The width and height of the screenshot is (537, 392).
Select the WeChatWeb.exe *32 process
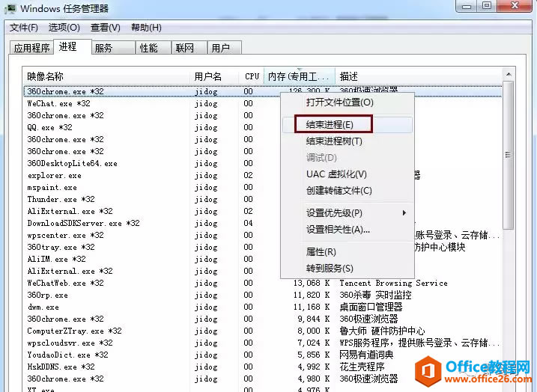[x=263, y=283]
